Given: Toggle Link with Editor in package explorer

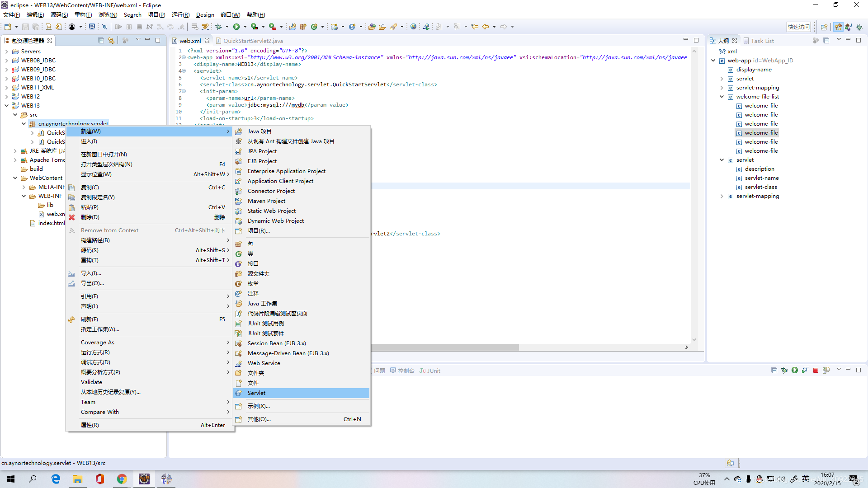Looking at the screenshot, I should click(111, 41).
